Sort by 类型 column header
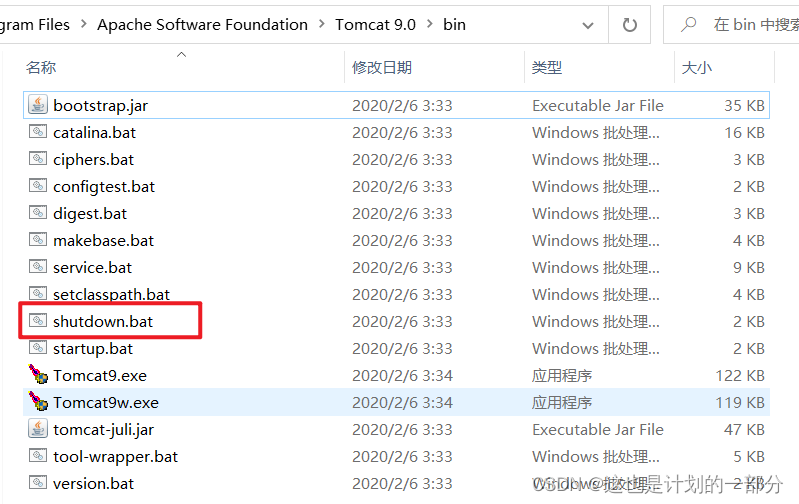The width and height of the screenshot is (799, 504). [x=547, y=67]
